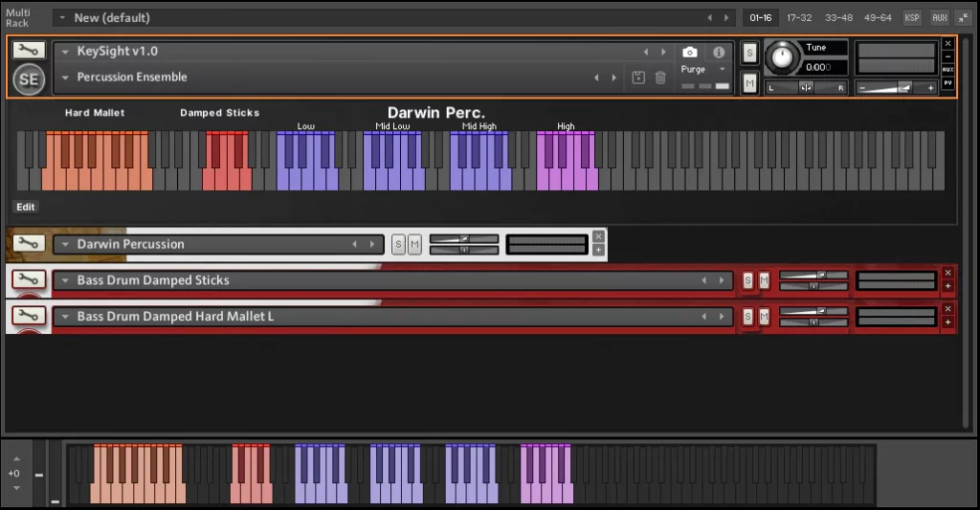Close Bass Drum Damped Hard Mallet L

pos(947,309)
